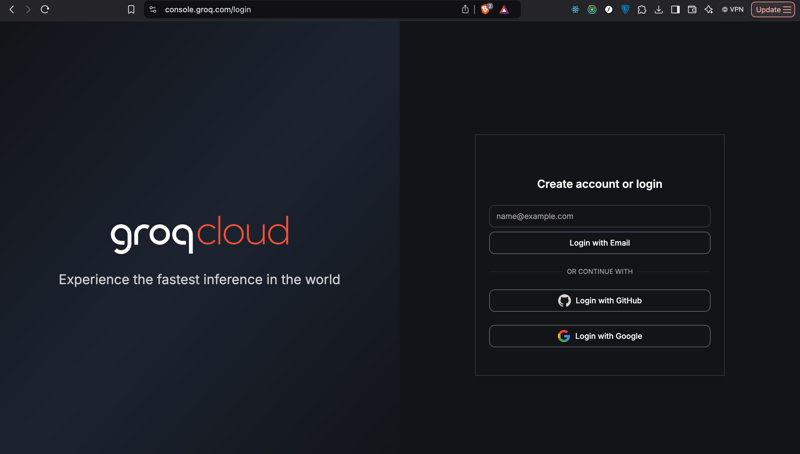800x454 pixels.
Task: Open the VPN button
Action: (x=733, y=9)
